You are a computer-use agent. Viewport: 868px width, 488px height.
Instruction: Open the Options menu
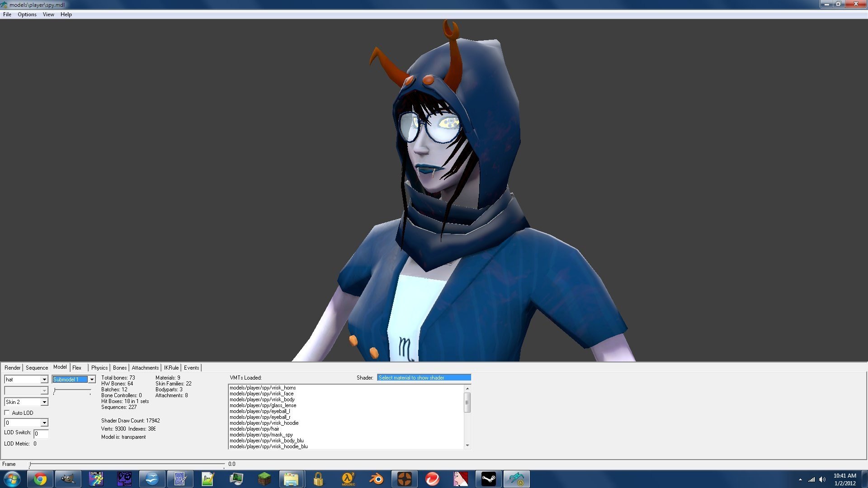click(27, 14)
